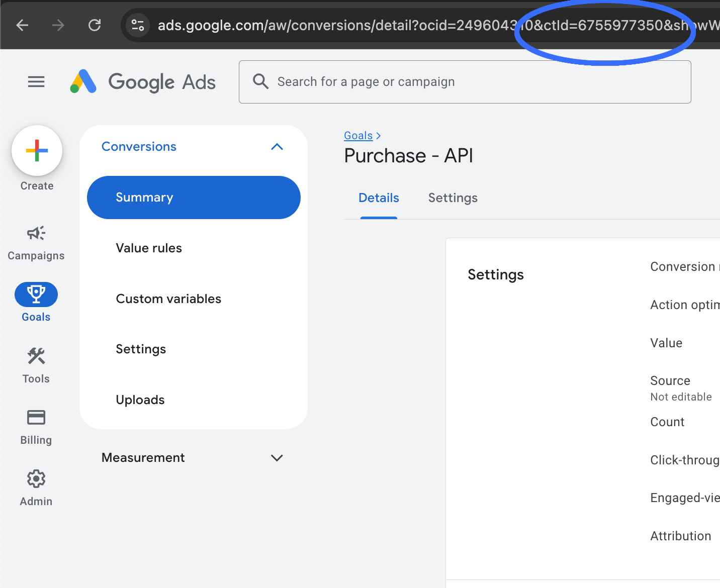
Task: Collapse the Conversions section
Action: 277,147
